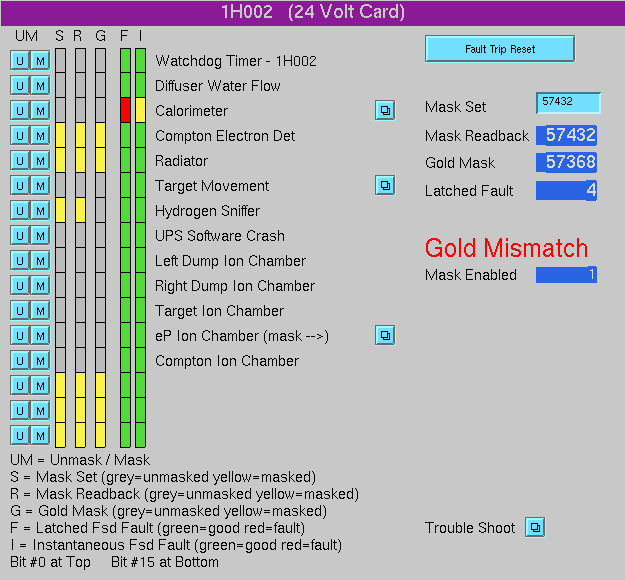Click the Hydrogen Sniffer label
Viewport: 625px width, 580px height.
pos(207,211)
